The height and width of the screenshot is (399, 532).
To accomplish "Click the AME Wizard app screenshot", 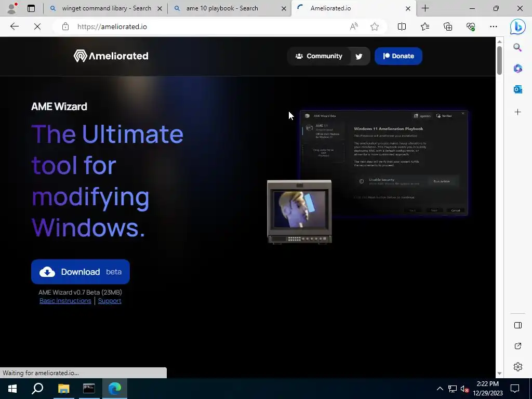I will (384, 163).
